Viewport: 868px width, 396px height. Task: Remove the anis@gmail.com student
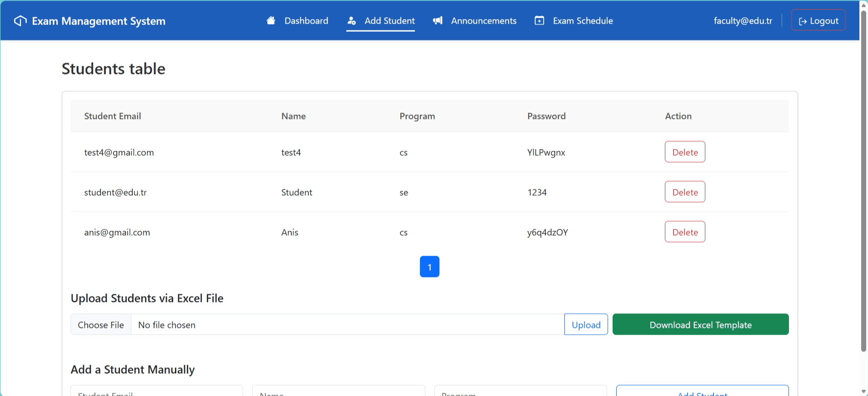click(x=685, y=232)
